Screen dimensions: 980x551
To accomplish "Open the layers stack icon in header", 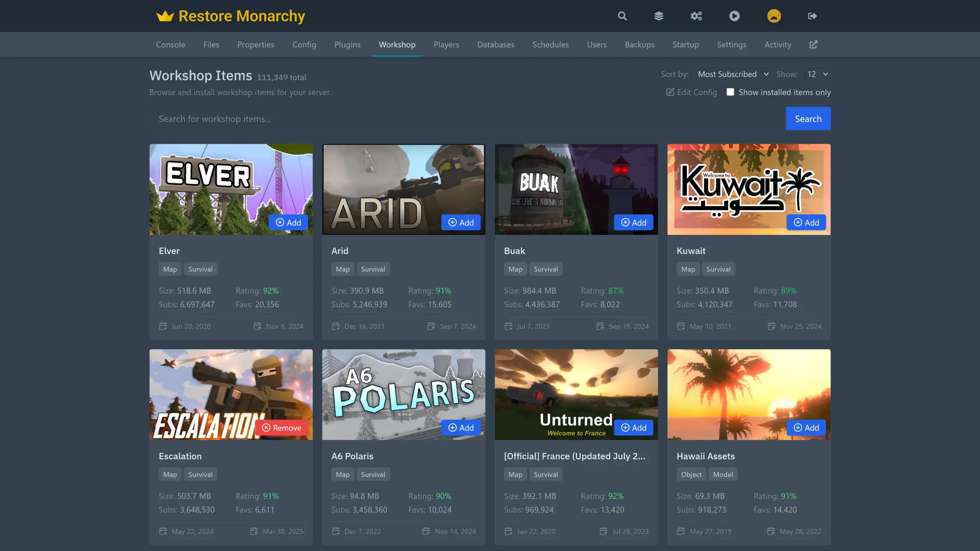I will coord(659,16).
